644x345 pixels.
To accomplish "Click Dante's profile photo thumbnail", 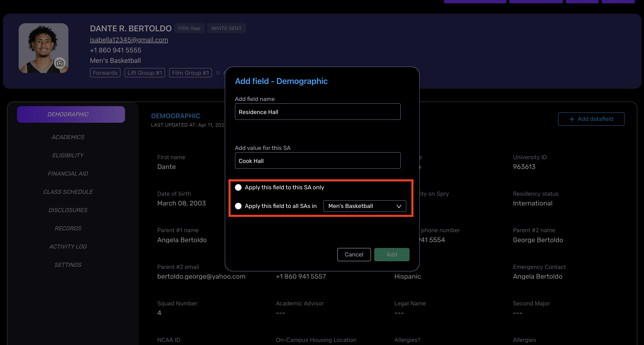I will [x=44, y=48].
